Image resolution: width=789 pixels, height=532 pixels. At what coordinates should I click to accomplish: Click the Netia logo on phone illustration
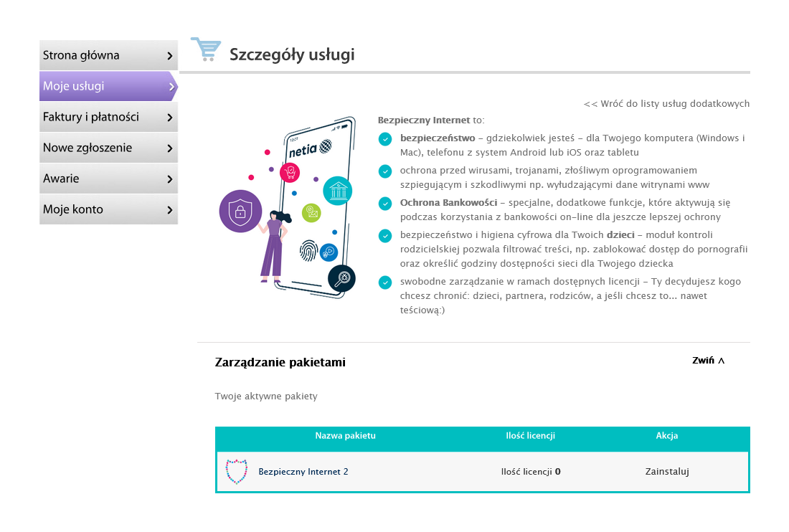pyautogui.click(x=310, y=148)
